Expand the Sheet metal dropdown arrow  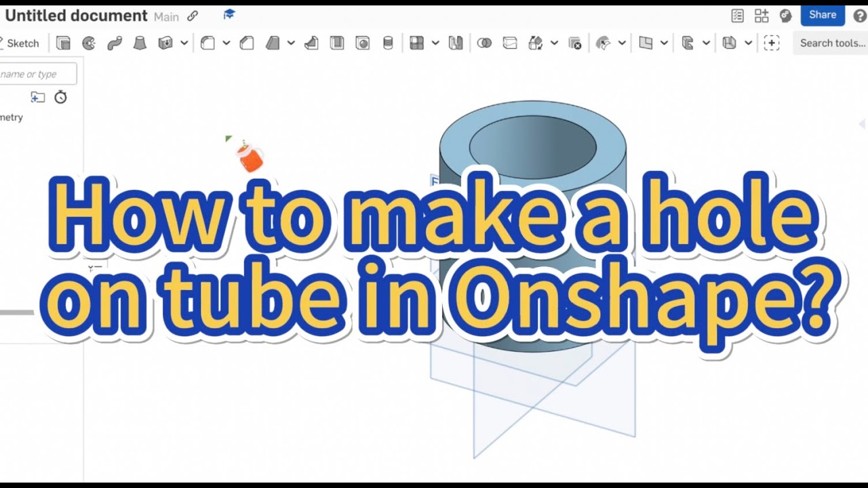point(748,43)
